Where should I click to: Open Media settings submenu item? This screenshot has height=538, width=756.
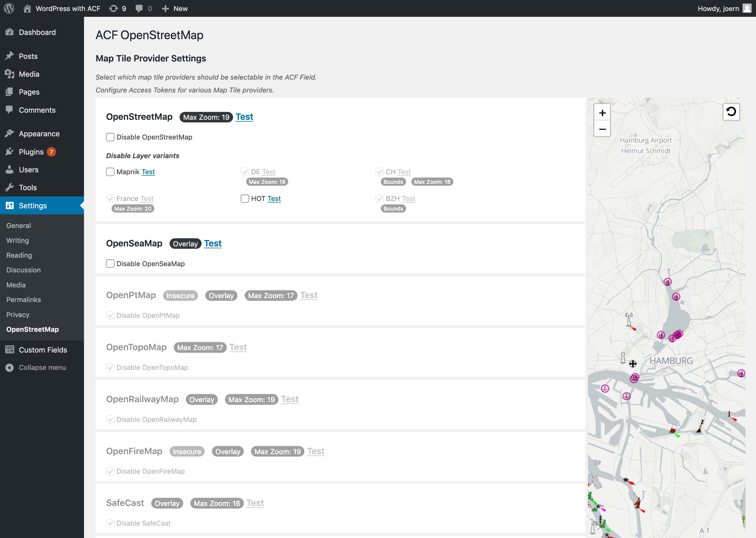click(16, 285)
